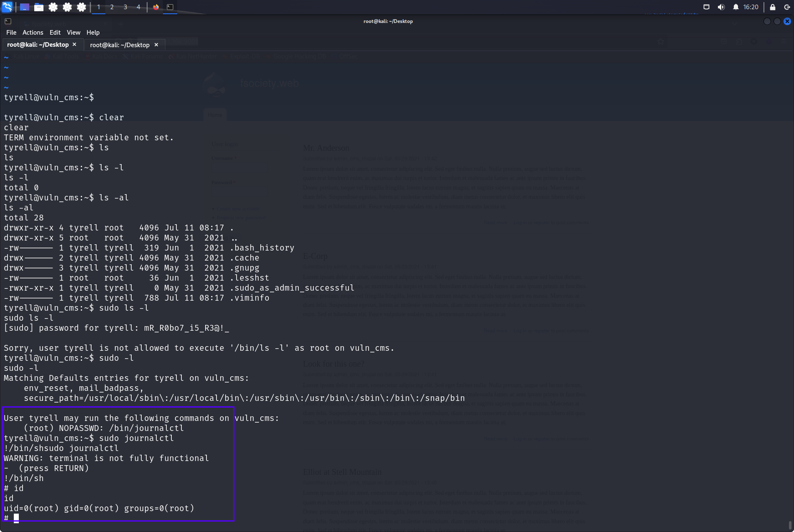Click the terminal window menu icon in titlebar

(8, 21)
